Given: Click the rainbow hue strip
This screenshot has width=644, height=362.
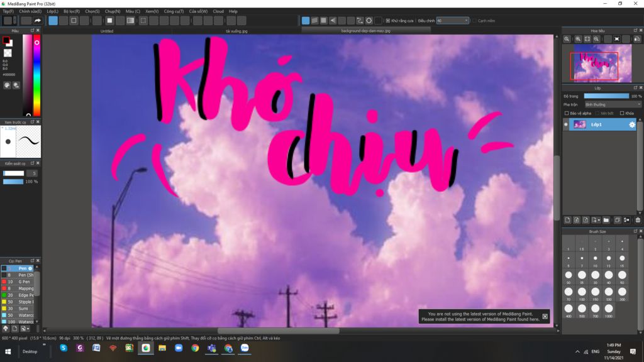Looking at the screenshot, I should [x=36, y=75].
